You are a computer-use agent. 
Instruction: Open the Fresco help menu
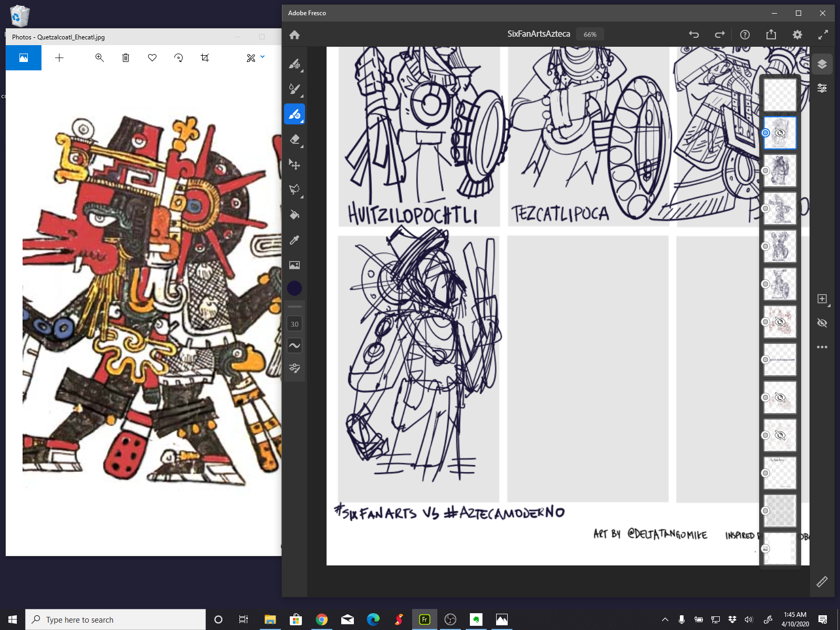745,35
